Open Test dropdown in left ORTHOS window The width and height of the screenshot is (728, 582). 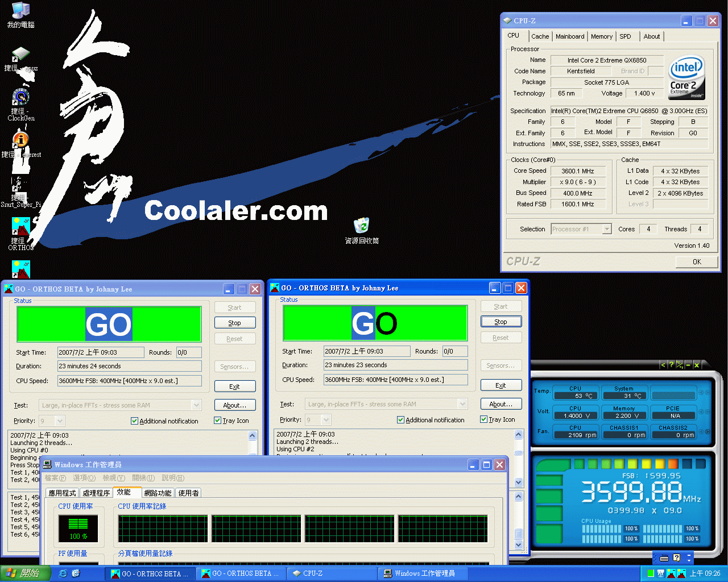197,405
